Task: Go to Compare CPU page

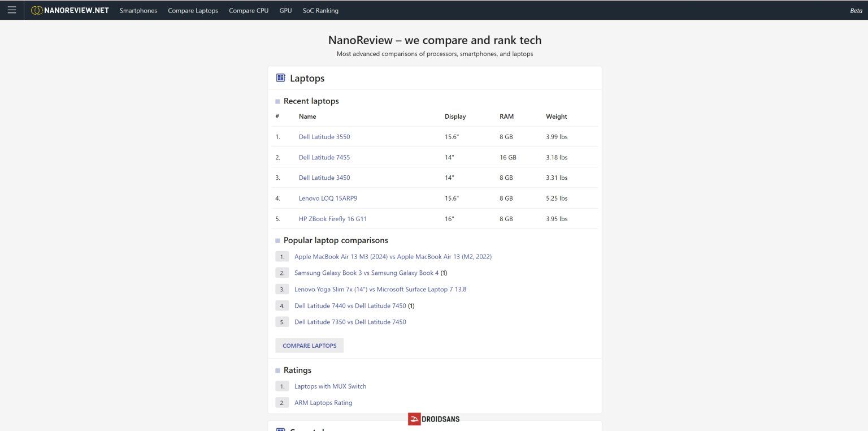Action: (x=249, y=11)
